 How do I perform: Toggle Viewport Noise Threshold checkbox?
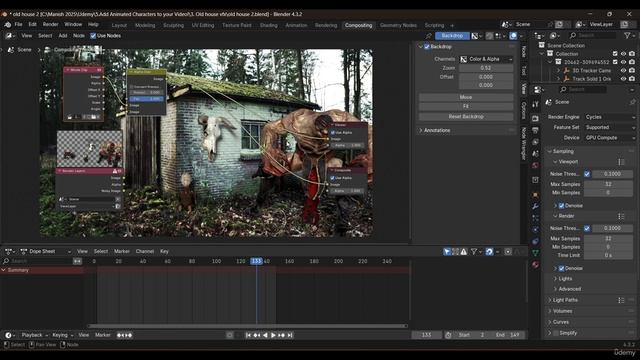tap(587, 174)
